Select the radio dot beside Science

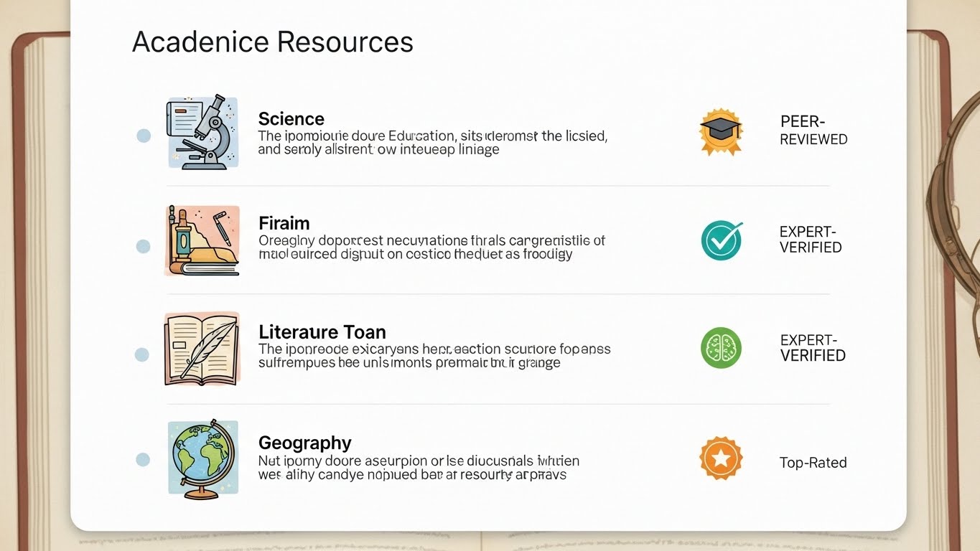144,136
